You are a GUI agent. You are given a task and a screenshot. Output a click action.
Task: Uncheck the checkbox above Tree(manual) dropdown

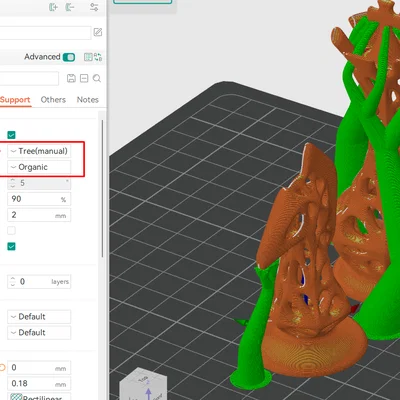click(x=11, y=135)
